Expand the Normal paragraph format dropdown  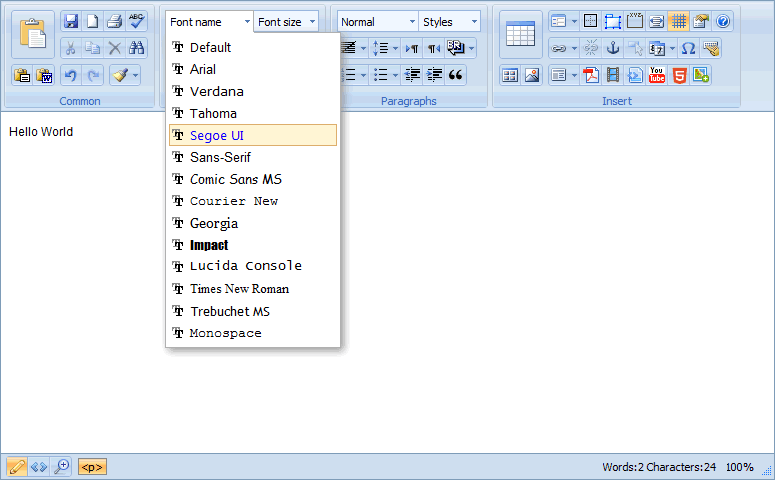click(x=377, y=22)
